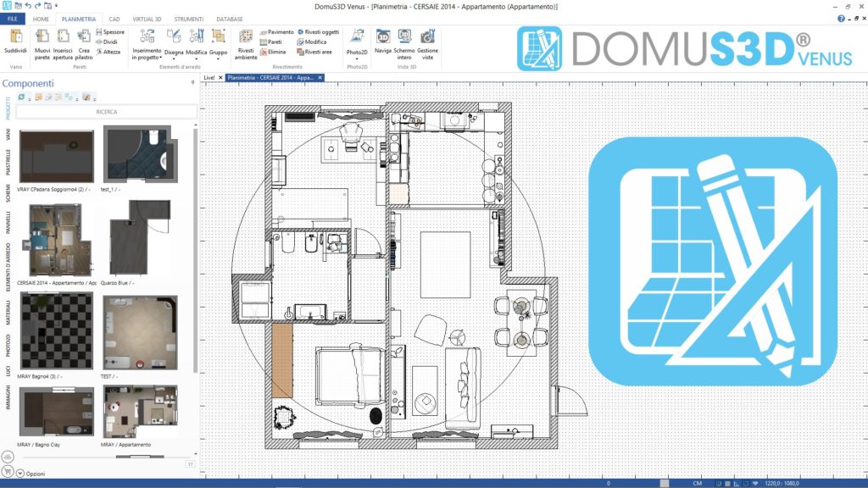Open the Modifica furniture dropdown
Image resolution: width=868 pixels, height=488 pixels.
196,44
